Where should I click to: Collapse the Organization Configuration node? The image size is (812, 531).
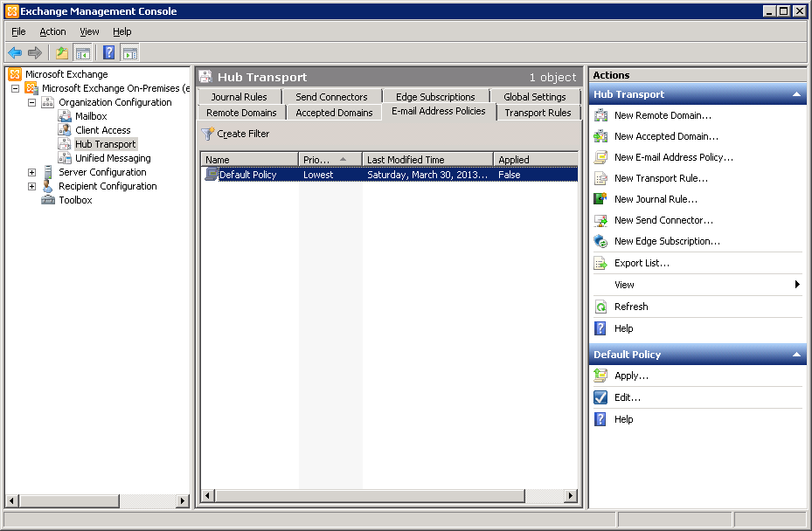tap(31, 102)
